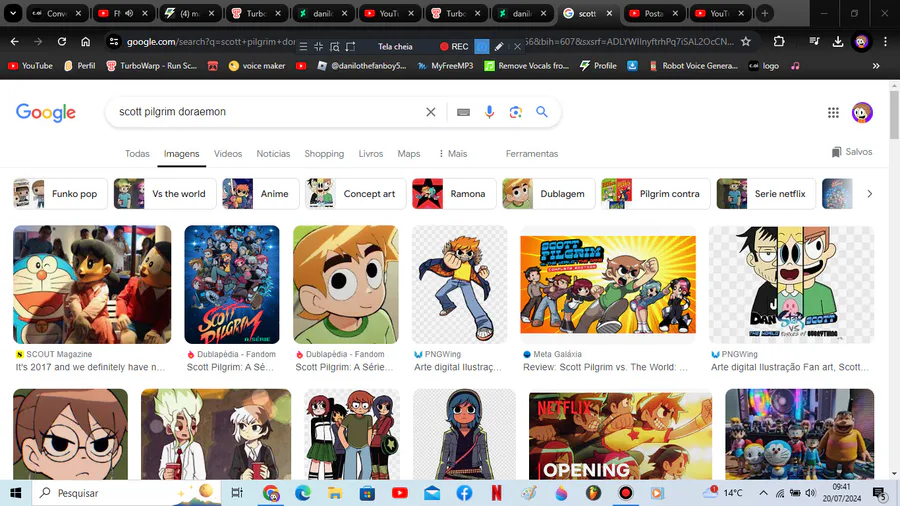Image resolution: width=900 pixels, height=506 pixels.
Task: Open Task View from the taskbar
Action: click(236, 493)
